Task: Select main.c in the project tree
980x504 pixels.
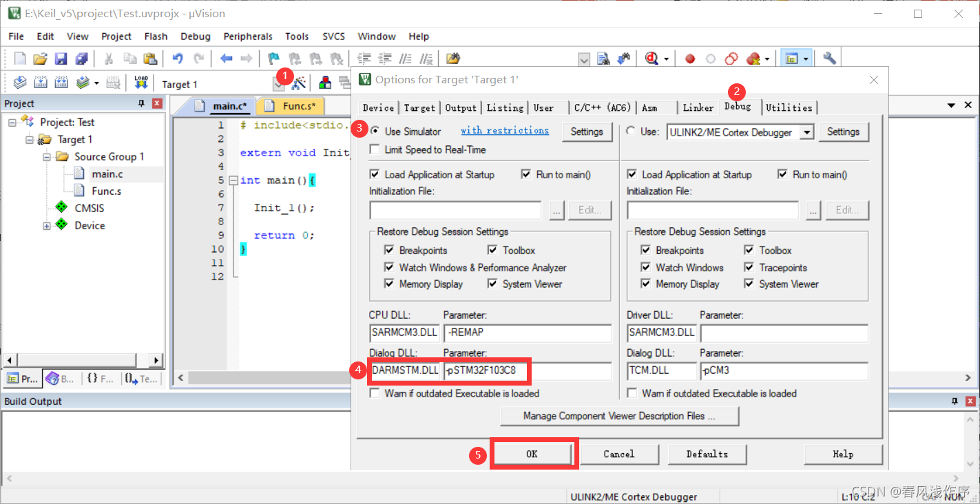Action: pos(107,174)
